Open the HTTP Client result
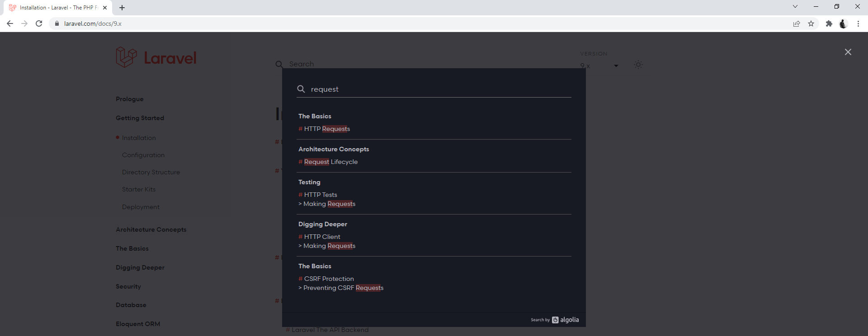This screenshot has width=868, height=336. point(319,237)
